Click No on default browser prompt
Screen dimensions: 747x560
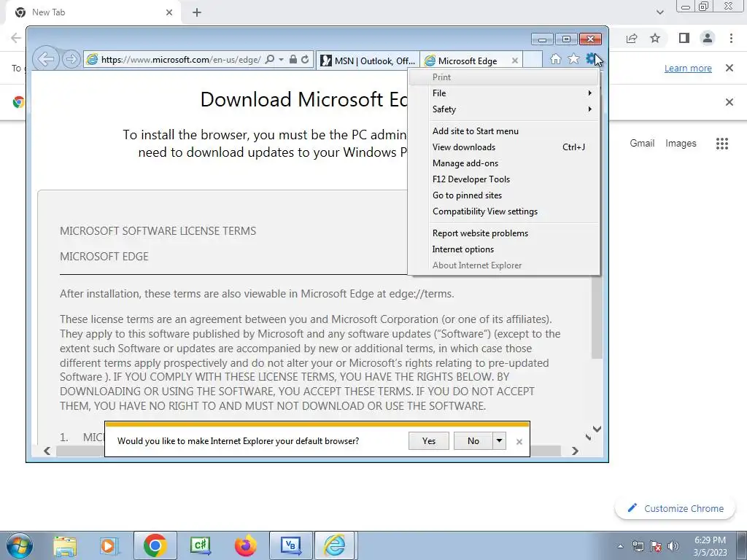coord(473,441)
